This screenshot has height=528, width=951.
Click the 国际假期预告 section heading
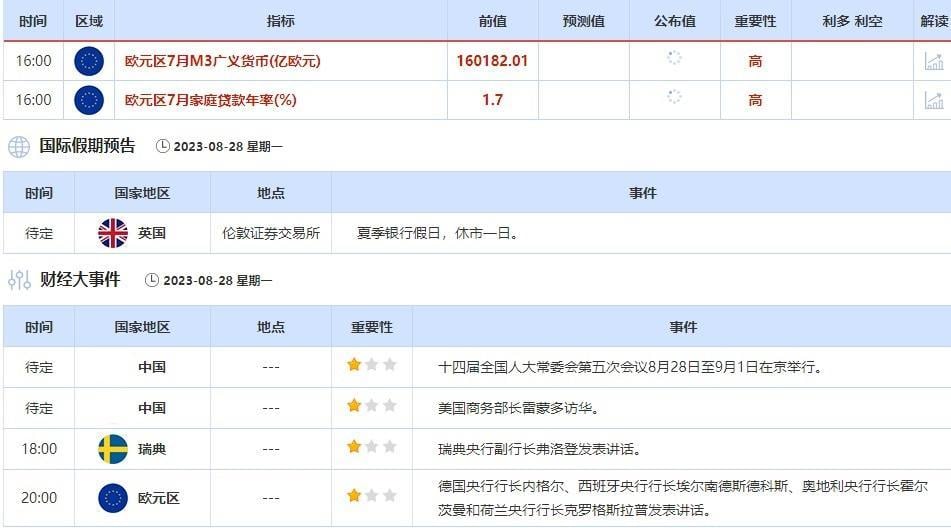coord(87,146)
